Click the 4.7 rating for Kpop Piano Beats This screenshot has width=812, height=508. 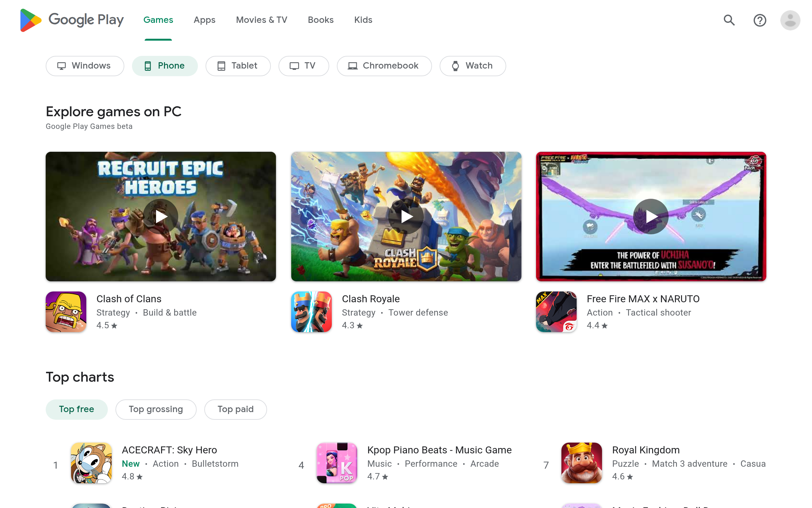pyautogui.click(x=378, y=477)
